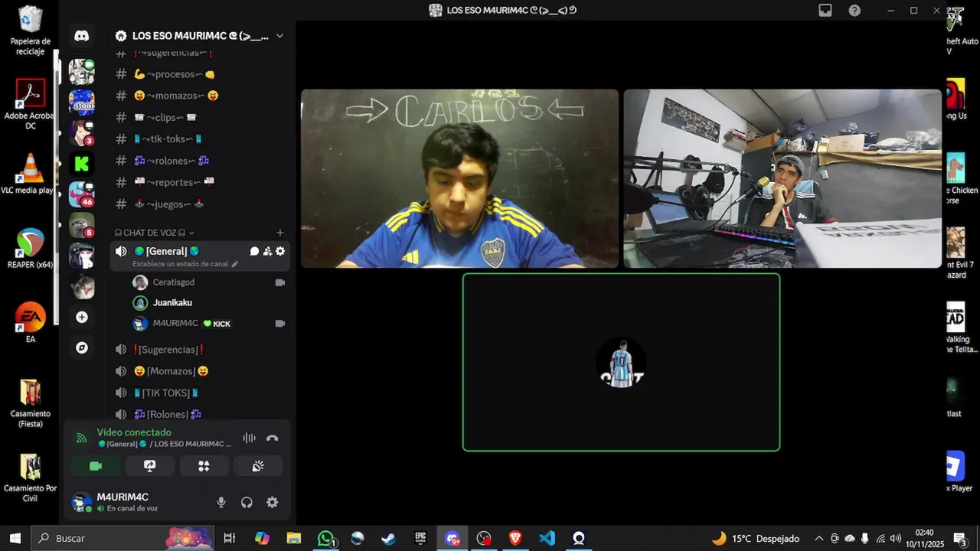Open WhatsApp from the taskbar
Screen dimensions: 980x551
point(326,538)
